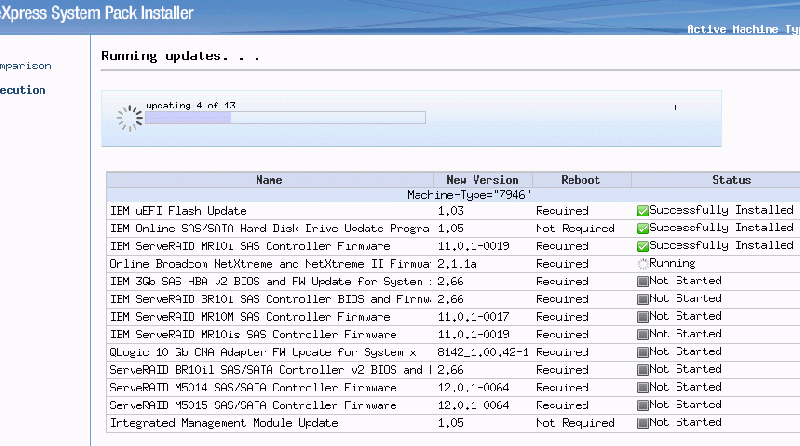Click Not Started icon for QLogic 10 Gb CNA

[x=642, y=352]
